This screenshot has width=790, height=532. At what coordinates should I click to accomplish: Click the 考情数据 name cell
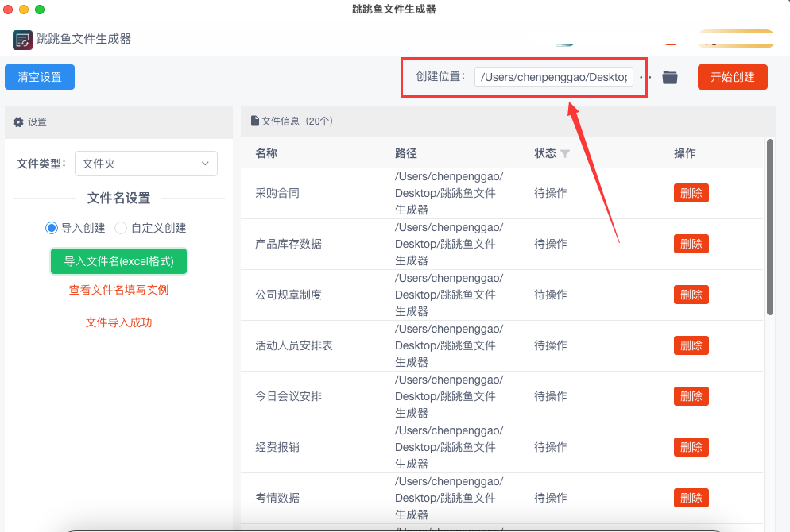(277, 498)
